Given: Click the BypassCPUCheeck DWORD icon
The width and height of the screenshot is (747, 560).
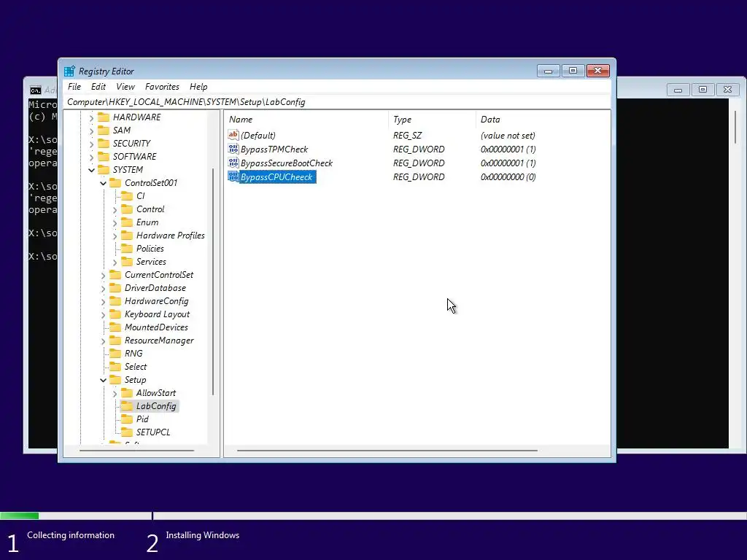Looking at the screenshot, I should pos(233,176).
